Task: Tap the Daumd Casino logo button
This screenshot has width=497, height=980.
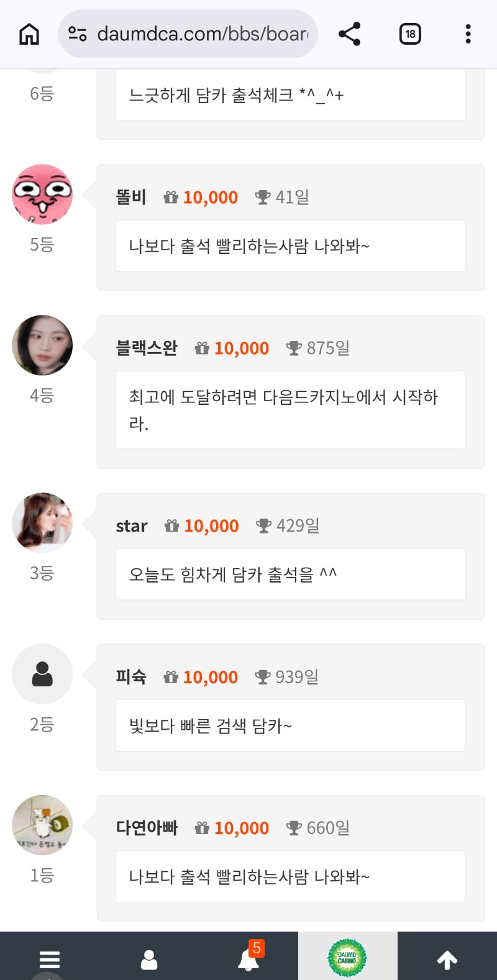Action: coord(347,958)
